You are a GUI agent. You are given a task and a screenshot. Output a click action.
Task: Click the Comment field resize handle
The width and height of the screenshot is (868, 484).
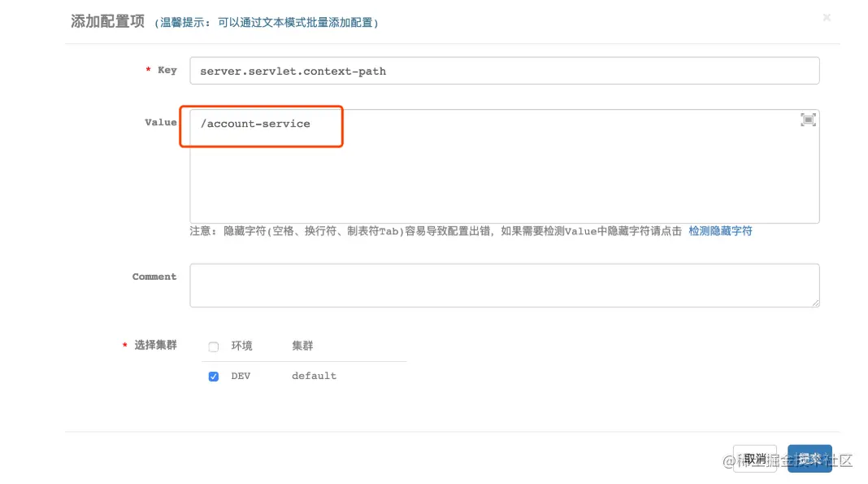[815, 303]
